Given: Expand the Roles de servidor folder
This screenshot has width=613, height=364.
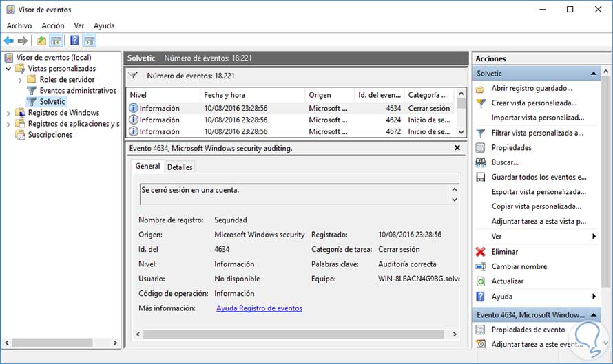Looking at the screenshot, I should (20, 80).
